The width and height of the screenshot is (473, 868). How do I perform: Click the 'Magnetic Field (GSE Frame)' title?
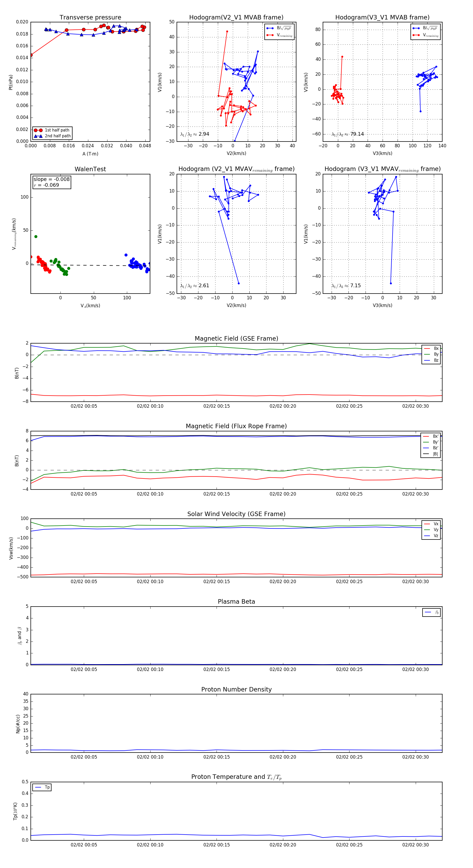click(236, 339)
